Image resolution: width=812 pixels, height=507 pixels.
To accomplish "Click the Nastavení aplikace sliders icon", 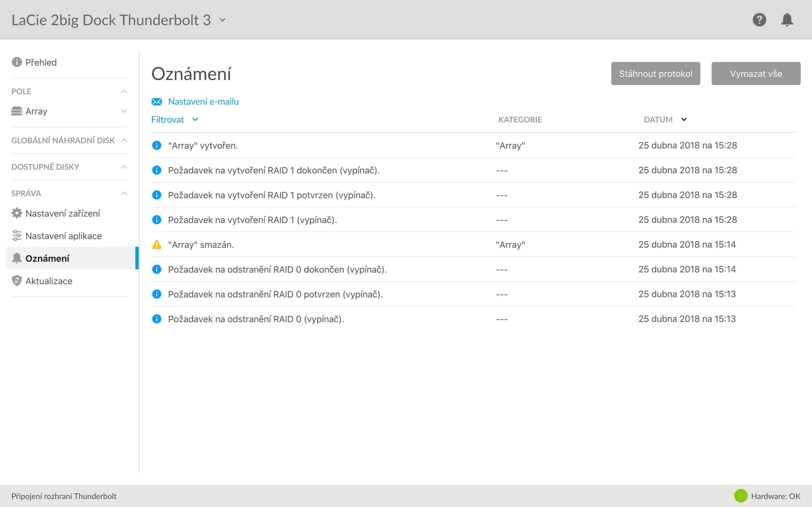I will pos(16,236).
